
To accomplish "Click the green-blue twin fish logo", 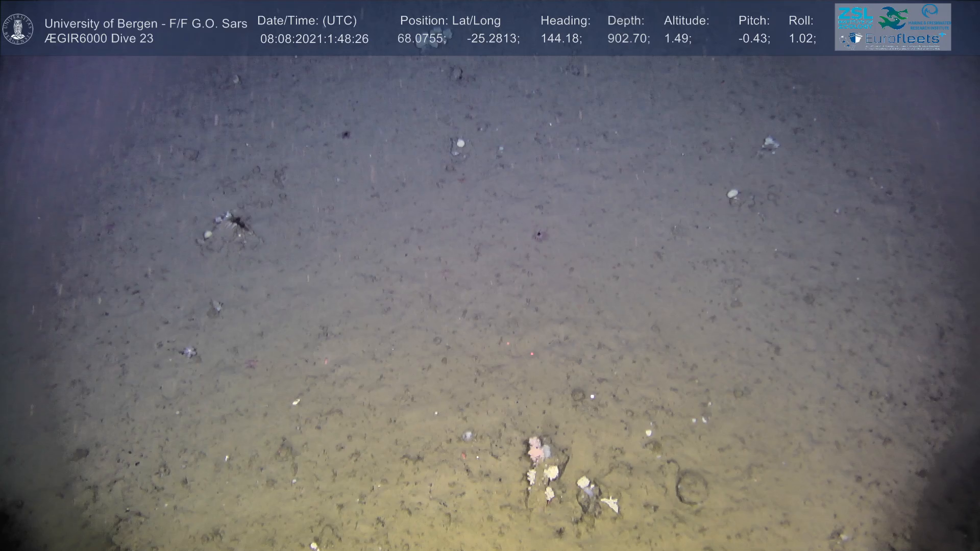I will [893, 18].
